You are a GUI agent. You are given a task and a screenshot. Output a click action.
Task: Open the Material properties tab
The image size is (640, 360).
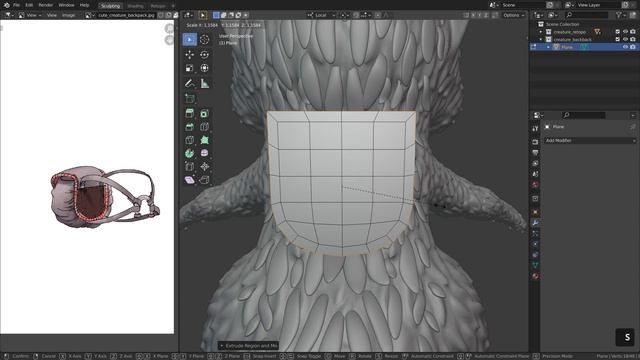pyautogui.click(x=535, y=276)
